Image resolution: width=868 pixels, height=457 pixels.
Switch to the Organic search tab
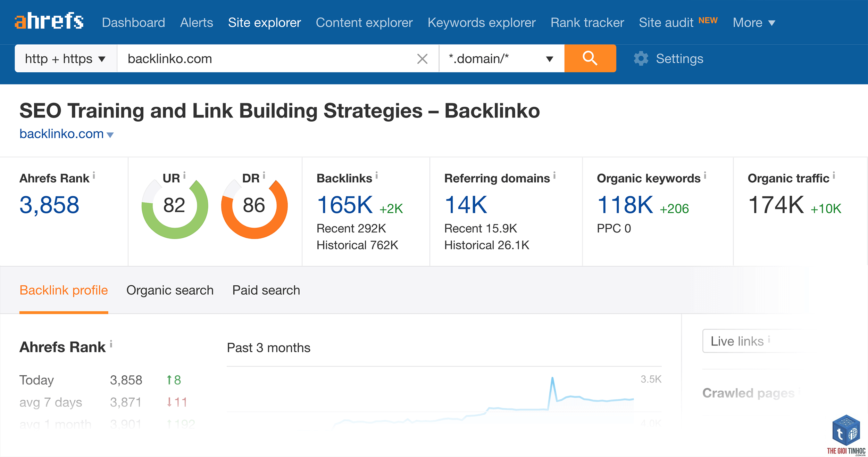[170, 290]
